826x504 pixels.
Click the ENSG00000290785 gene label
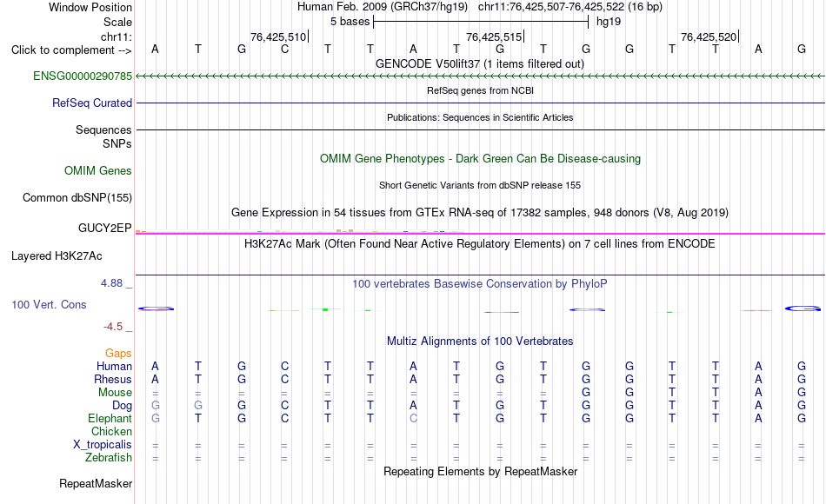point(83,76)
